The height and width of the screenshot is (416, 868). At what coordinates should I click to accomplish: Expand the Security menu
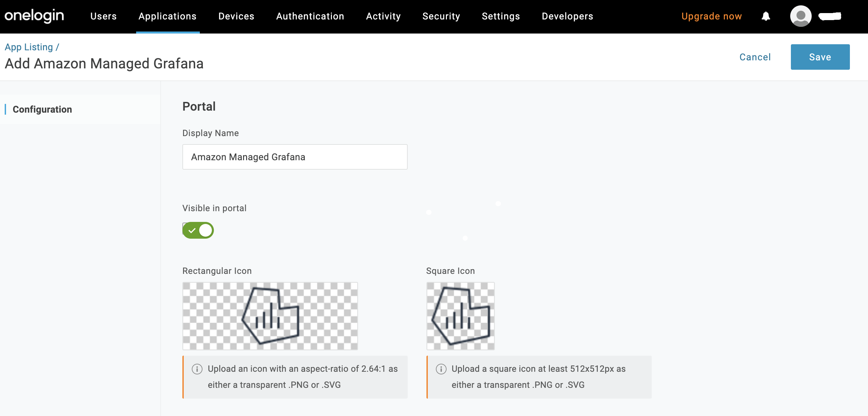pyautogui.click(x=441, y=16)
